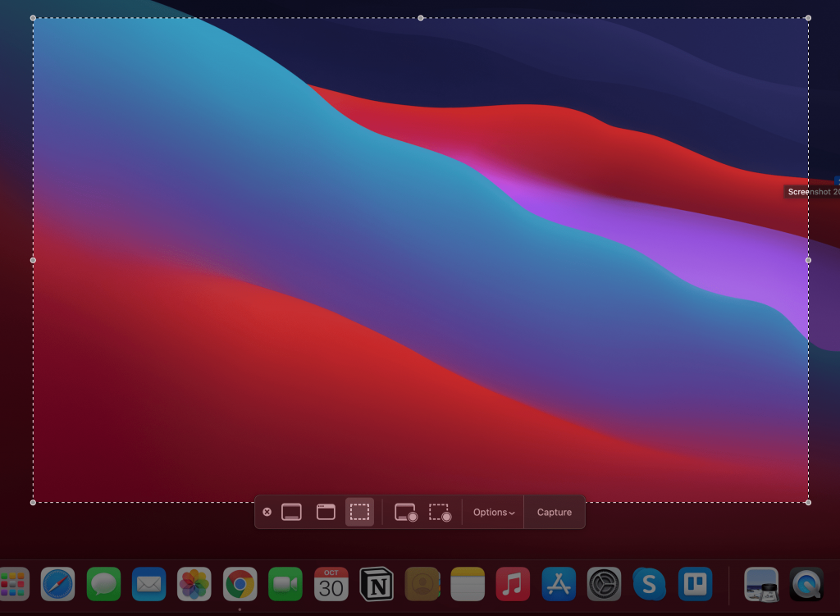This screenshot has width=840, height=616.
Task: Launch Skype from the Dock
Action: (650, 584)
